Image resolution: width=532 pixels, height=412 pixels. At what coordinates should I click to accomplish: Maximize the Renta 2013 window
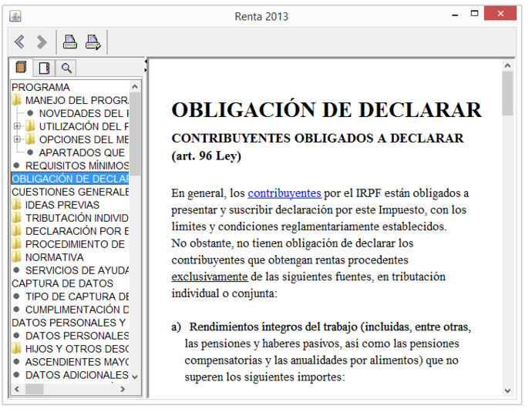pos(475,14)
